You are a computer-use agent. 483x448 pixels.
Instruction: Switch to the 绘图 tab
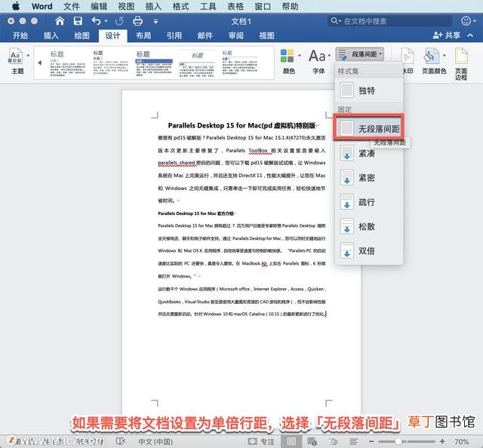coord(82,35)
